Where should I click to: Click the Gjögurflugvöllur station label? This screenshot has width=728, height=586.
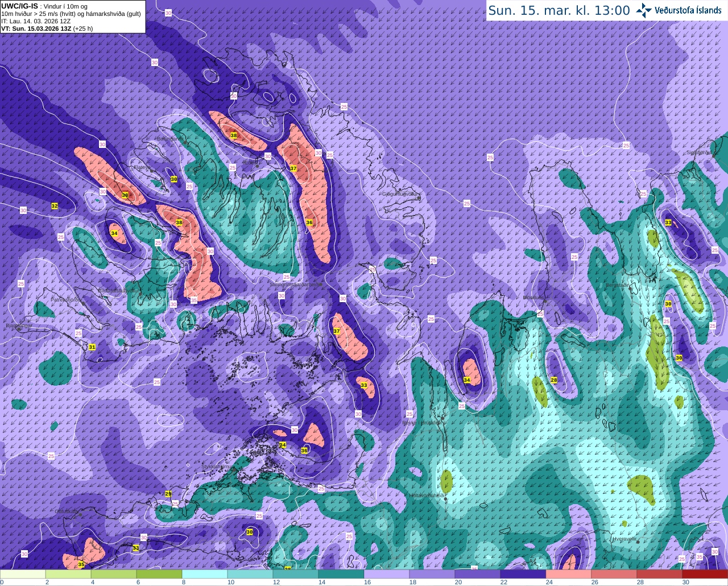[x=401, y=194]
